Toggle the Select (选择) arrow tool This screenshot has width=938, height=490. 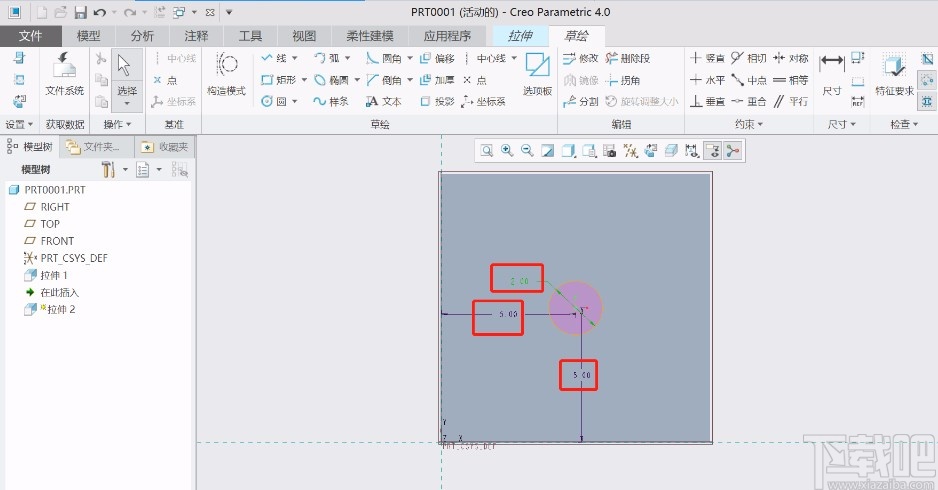pyautogui.click(x=127, y=78)
